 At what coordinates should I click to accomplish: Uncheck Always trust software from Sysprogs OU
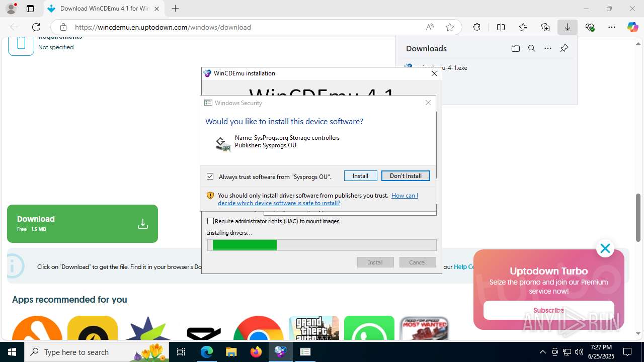point(210,176)
